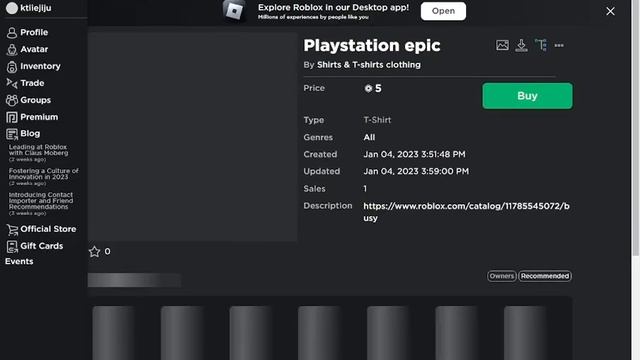Viewport: 640px width, 360px height.
Task: Click the Created date Jan 04, 2023 3:51:48 PM
Action: pyautogui.click(x=414, y=155)
